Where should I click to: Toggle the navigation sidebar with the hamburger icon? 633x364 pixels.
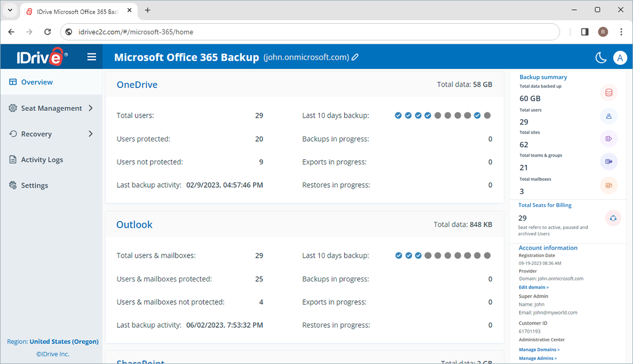[x=91, y=57]
